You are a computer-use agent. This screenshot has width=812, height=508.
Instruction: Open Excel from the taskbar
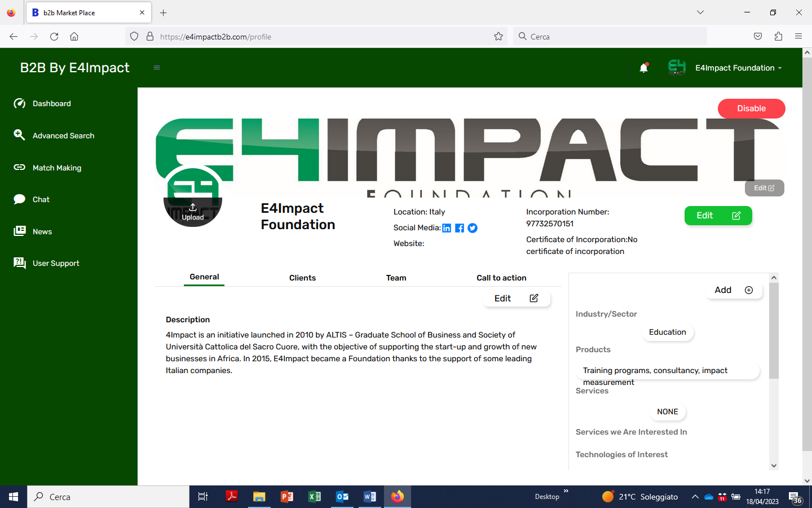point(315,497)
